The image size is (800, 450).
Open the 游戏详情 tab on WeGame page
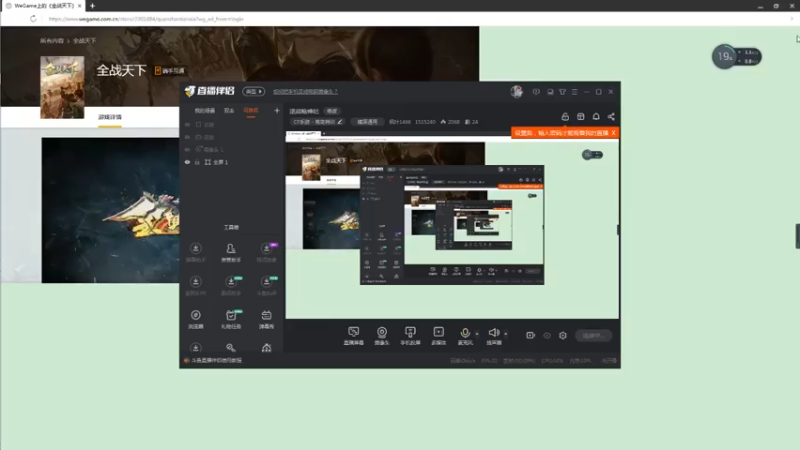tap(110, 117)
